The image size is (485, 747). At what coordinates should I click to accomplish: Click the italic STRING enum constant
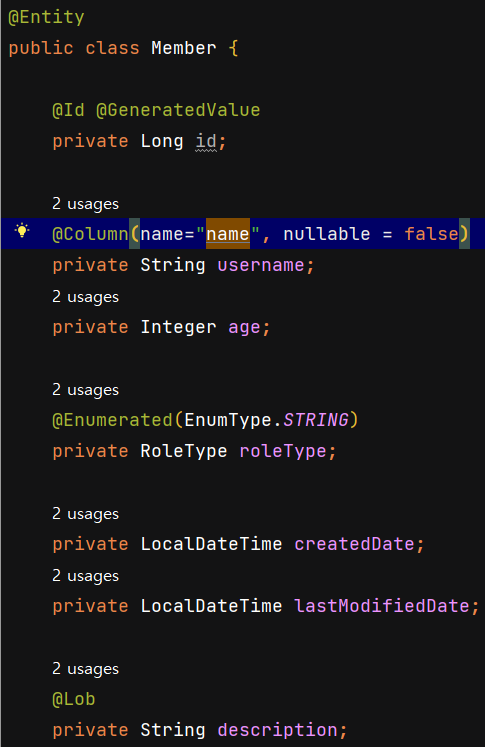pos(316,420)
